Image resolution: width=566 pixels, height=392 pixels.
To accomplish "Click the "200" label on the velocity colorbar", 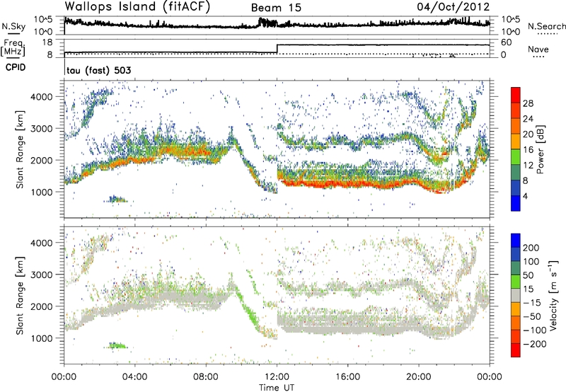I will point(531,248).
